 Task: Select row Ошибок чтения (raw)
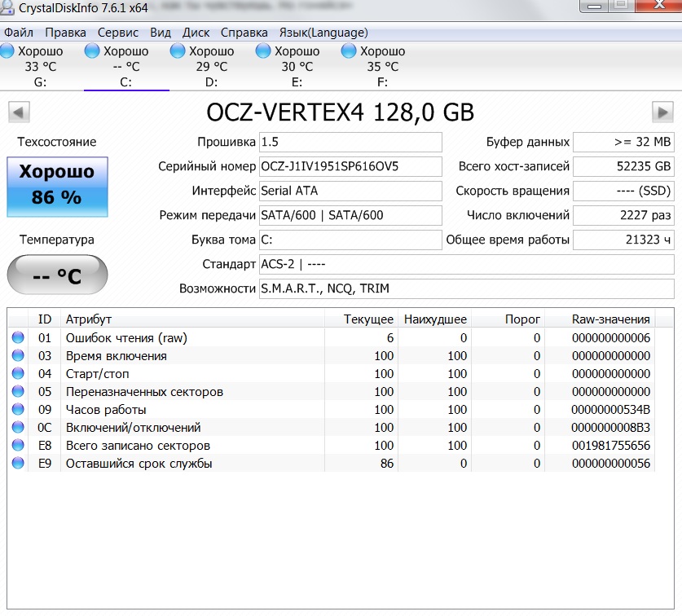click(332, 337)
